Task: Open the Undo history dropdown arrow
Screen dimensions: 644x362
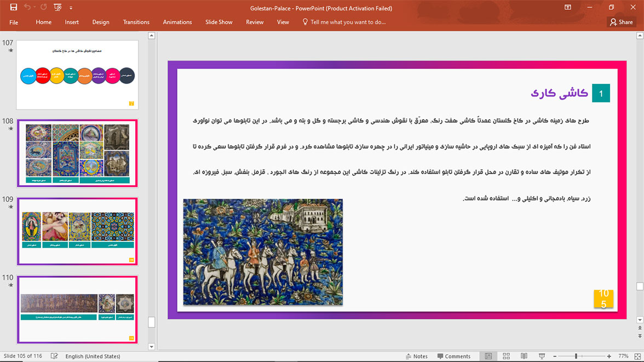Action: [34, 8]
